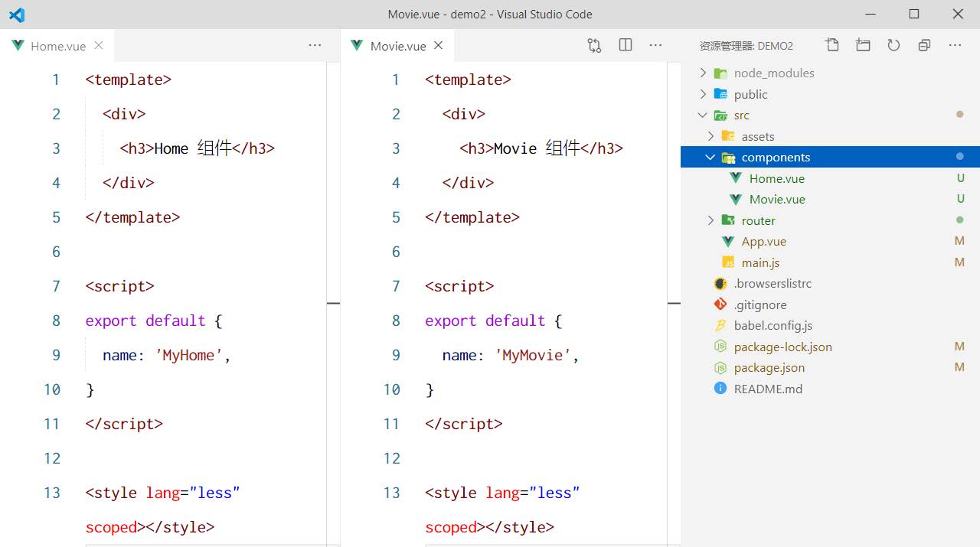Open explorer panel more actions menu
The width and height of the screenshot is (980, 547).
[955, 45]
